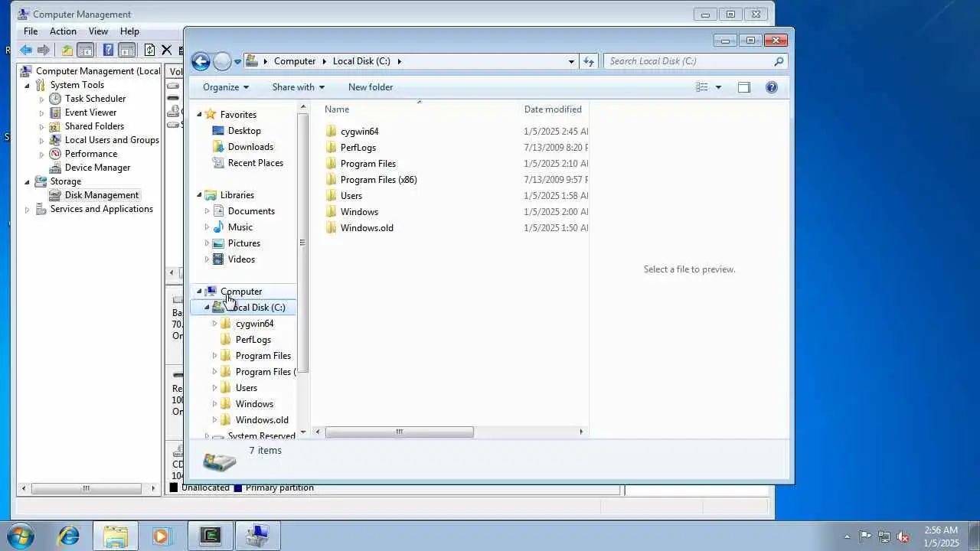Viewport: 980px width, 551px height.
Task: Open the view options dropdown arrow
Action: [718, 87]
